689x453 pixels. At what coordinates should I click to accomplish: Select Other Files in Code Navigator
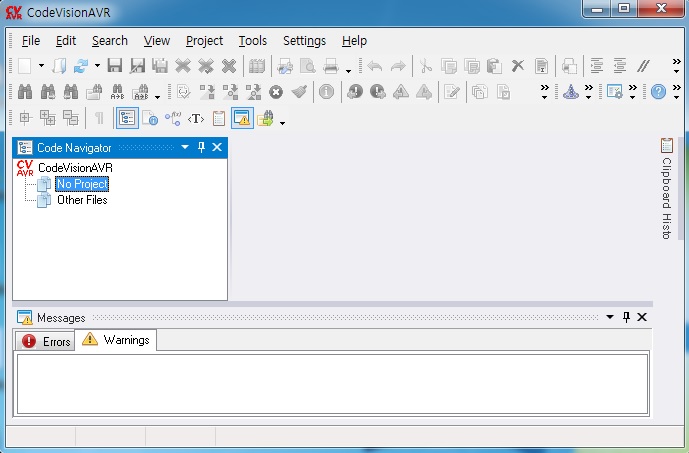pos(82,200)
